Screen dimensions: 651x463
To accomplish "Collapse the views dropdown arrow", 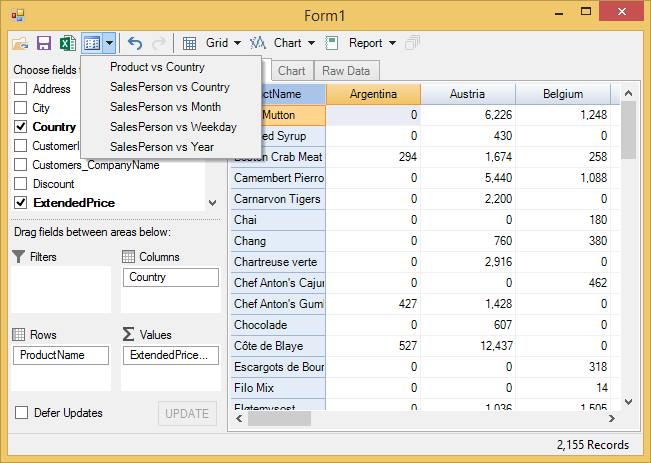I will (x=108, y=43).
